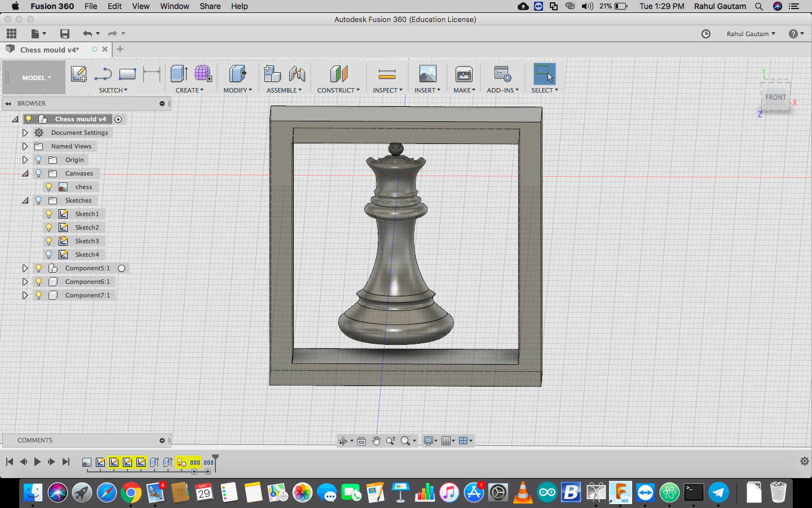
Task: Click the Undo arrow
Action: (x=87, y=33)
